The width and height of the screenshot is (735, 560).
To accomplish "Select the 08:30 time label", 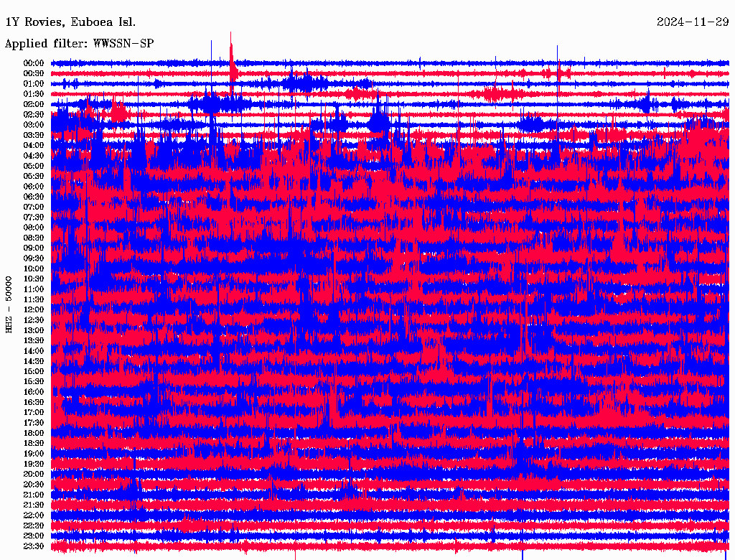I will [33, 238].
